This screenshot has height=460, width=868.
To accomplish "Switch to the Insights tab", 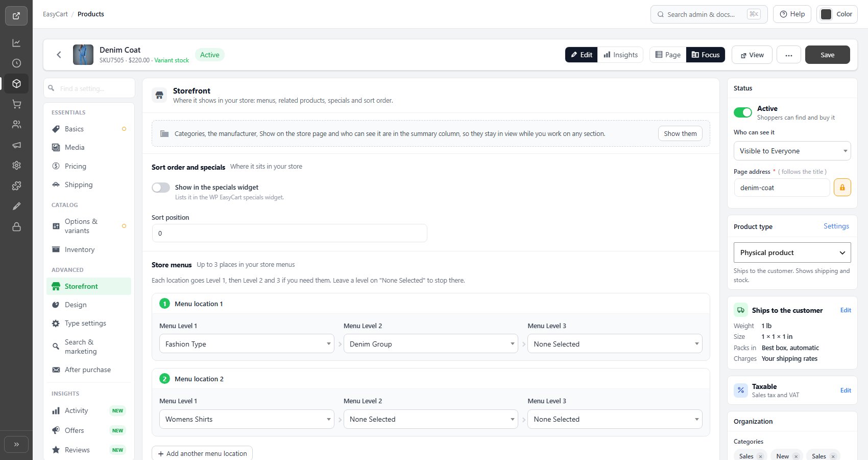I will [620, 55].
